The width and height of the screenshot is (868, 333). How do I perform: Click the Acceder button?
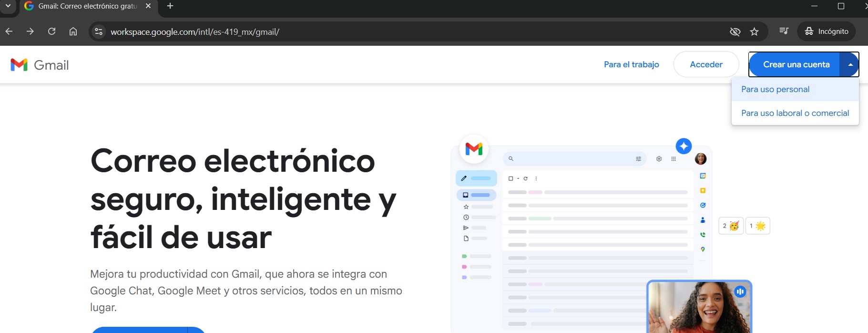(706, 64)
